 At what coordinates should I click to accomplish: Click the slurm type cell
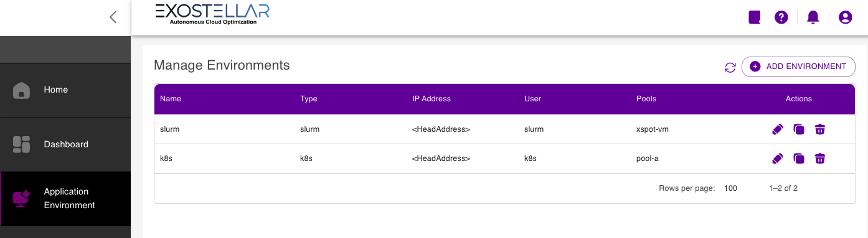pos(310,129)
